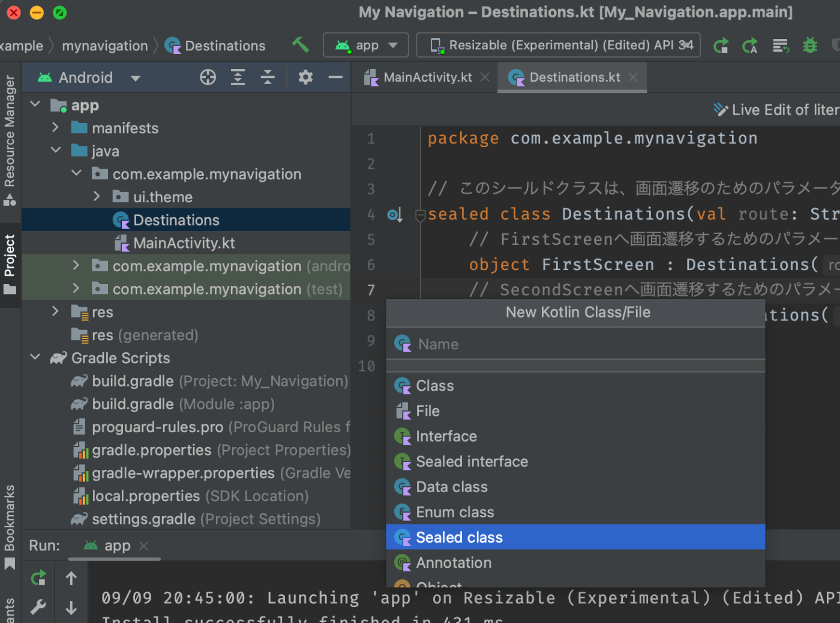Expand com.example.mynavigation (test) package
The height and width of the screenshot is (623, 840).
(76, 289)
